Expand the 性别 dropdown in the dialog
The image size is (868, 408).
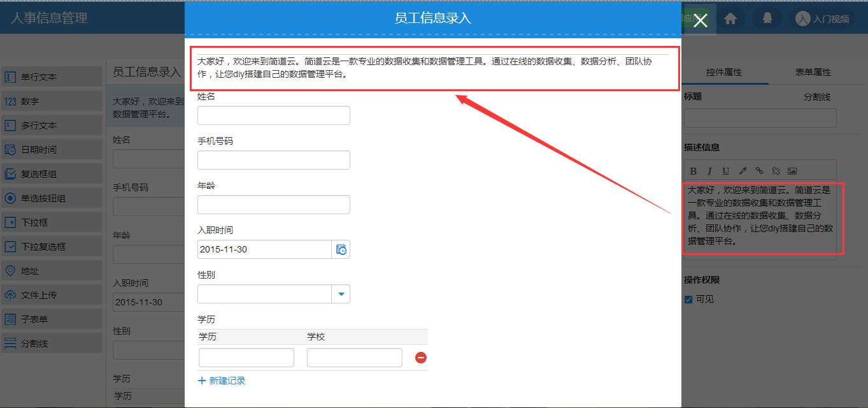pyautogui.click(x=341, y=294)
